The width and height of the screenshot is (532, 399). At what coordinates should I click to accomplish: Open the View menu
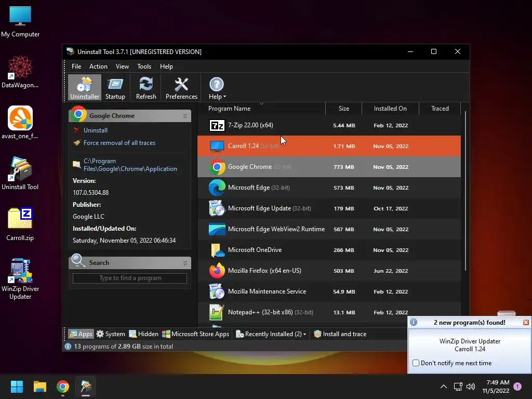(x=122, y=66)
